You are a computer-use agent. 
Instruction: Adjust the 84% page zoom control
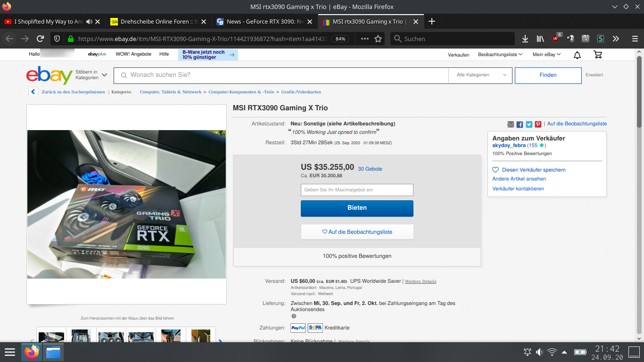(340, 39)
